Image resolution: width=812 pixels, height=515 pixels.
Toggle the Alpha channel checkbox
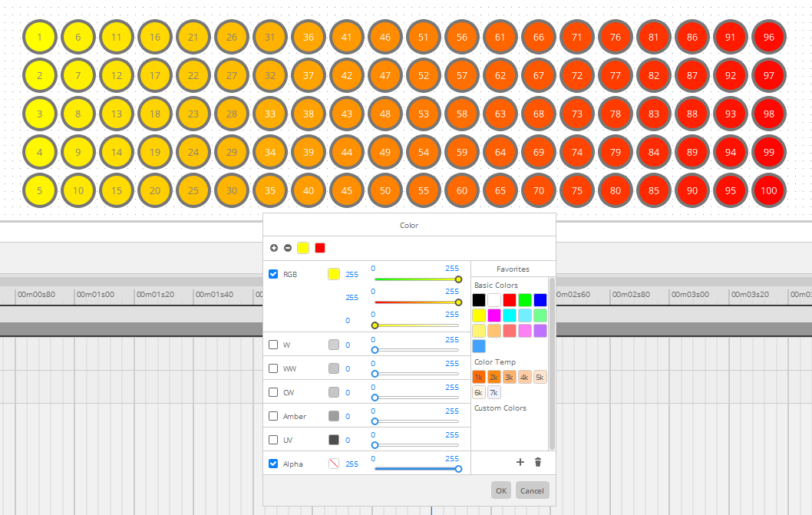point(273,464)
